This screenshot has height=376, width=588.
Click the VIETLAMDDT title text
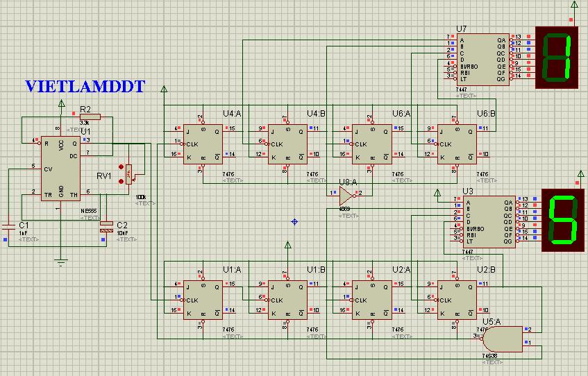point(85,87)
